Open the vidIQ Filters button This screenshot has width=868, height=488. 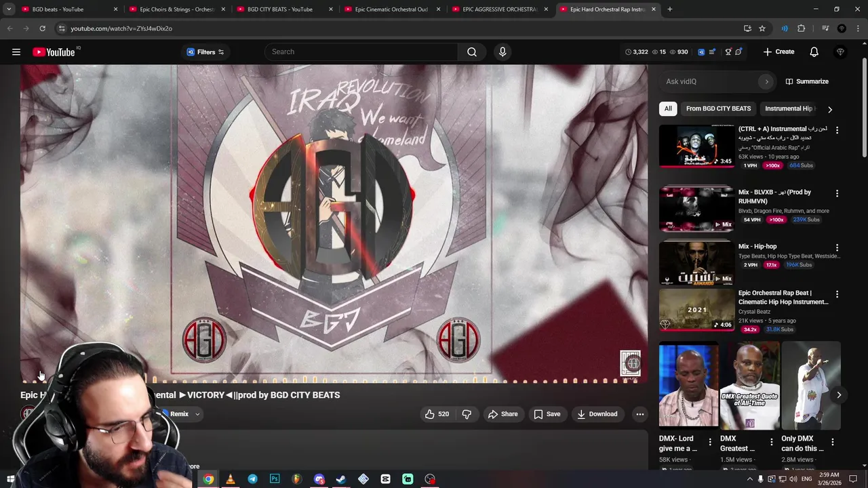(205, 52)
